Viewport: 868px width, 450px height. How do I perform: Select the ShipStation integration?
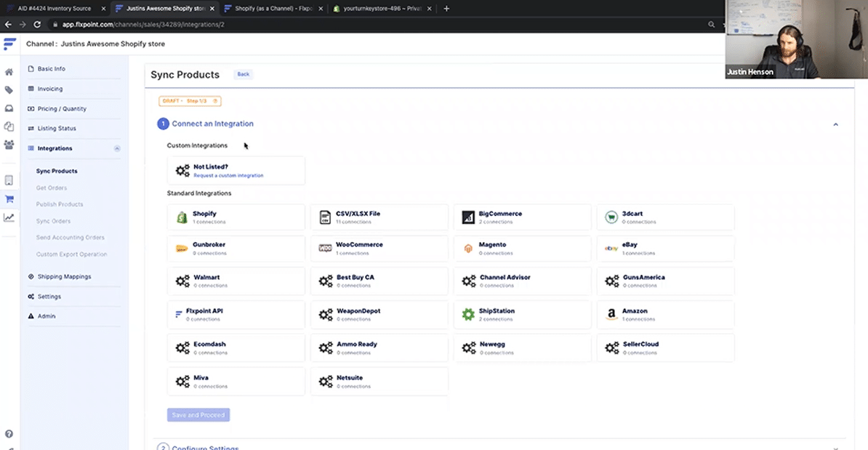pos(523,315)
